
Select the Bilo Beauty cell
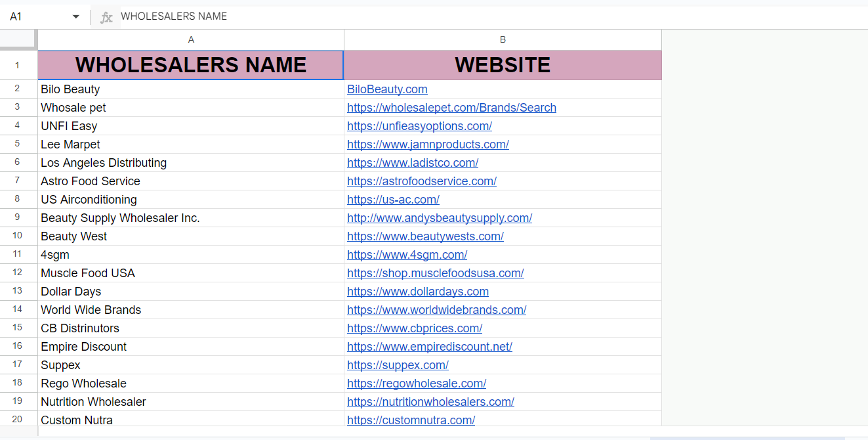(x=191, y=89)
